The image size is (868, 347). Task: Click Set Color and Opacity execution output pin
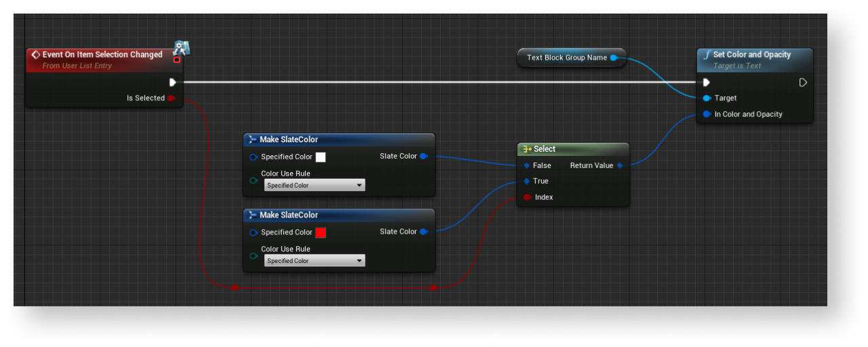803,82
